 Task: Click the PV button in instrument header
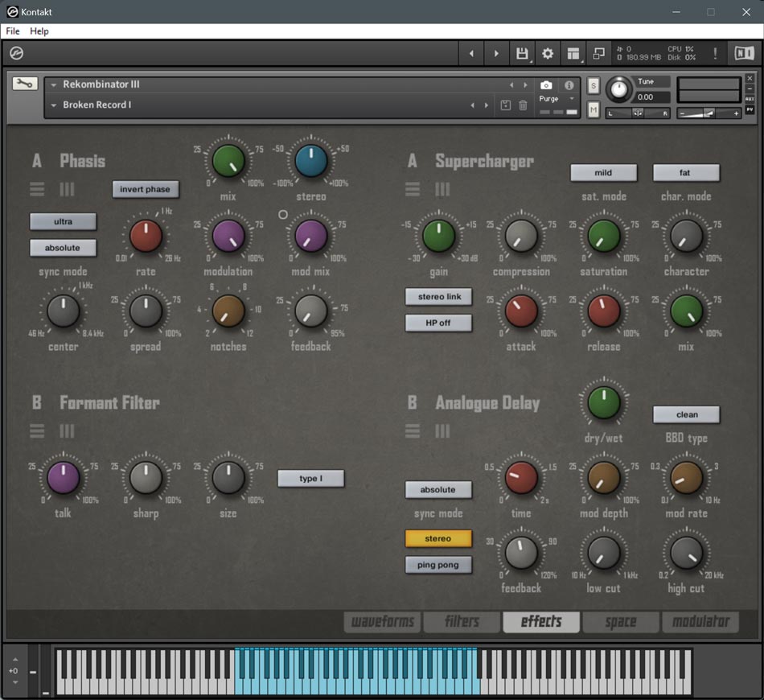(x=750, y=109)
